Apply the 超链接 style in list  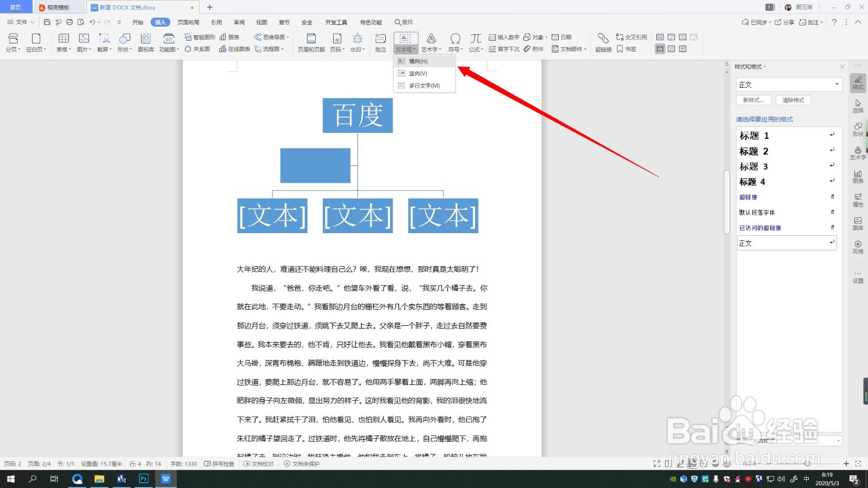tap(787, 197)
